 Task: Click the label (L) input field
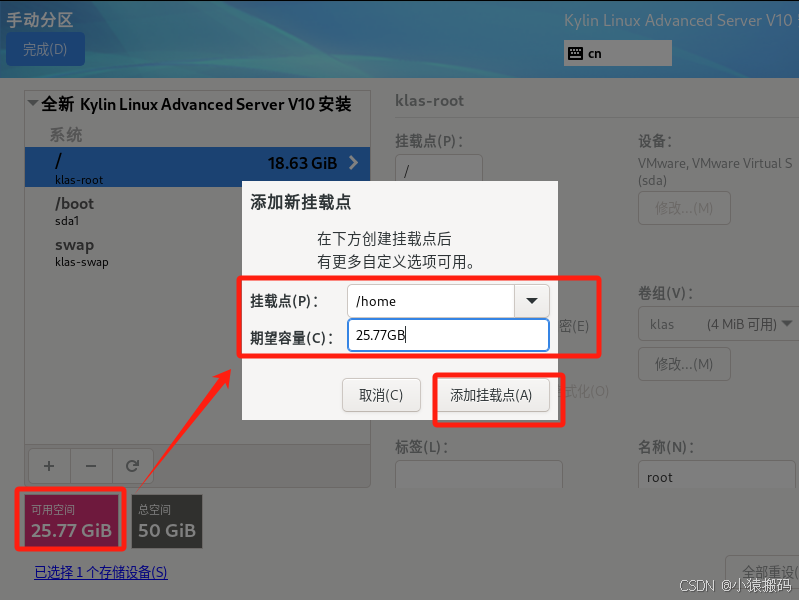click(x=479, y=475)
